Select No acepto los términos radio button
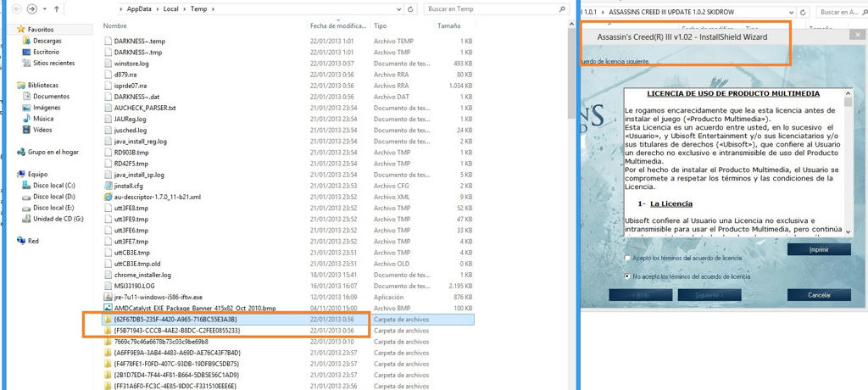 (x=627, y=276)
